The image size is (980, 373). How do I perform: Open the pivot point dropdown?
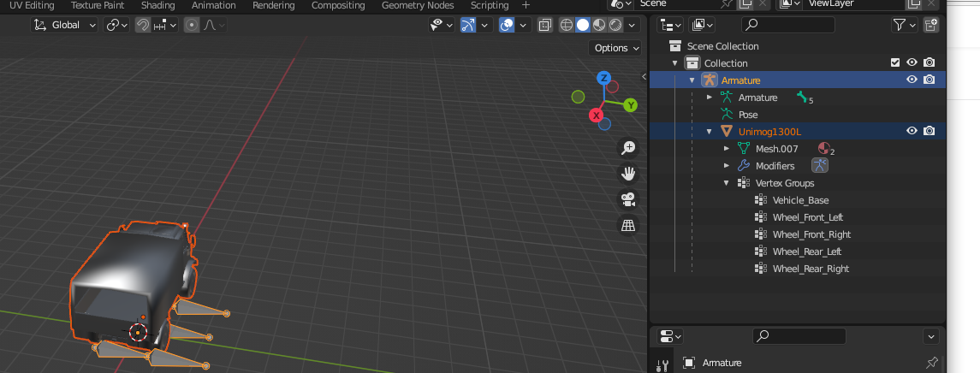coord(117,25)
